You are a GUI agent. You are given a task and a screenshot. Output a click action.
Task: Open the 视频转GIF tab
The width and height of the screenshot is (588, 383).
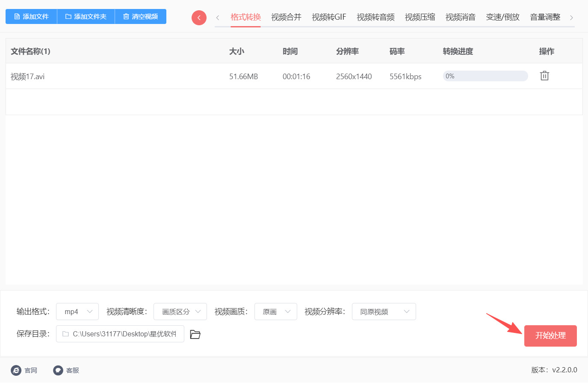[329, 17]
